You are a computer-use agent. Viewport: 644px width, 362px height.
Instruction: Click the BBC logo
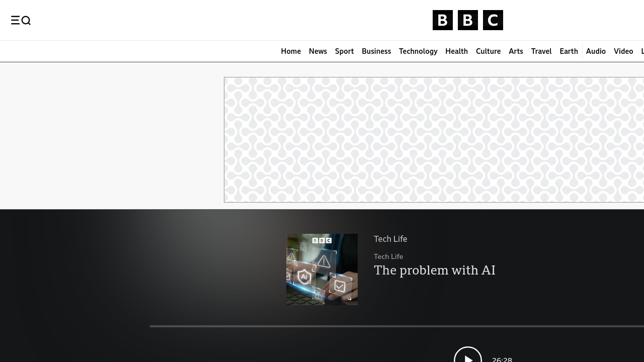[x=467, y=20]
